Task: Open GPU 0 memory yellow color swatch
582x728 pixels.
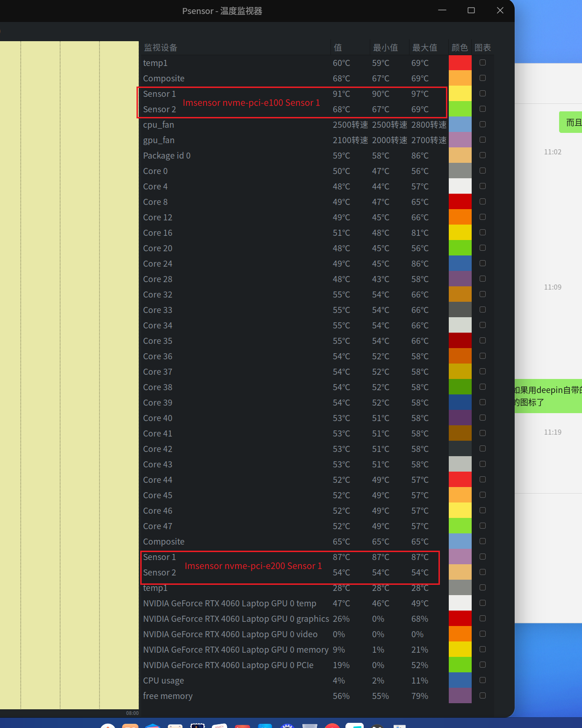Action: (x=460, y=649)
